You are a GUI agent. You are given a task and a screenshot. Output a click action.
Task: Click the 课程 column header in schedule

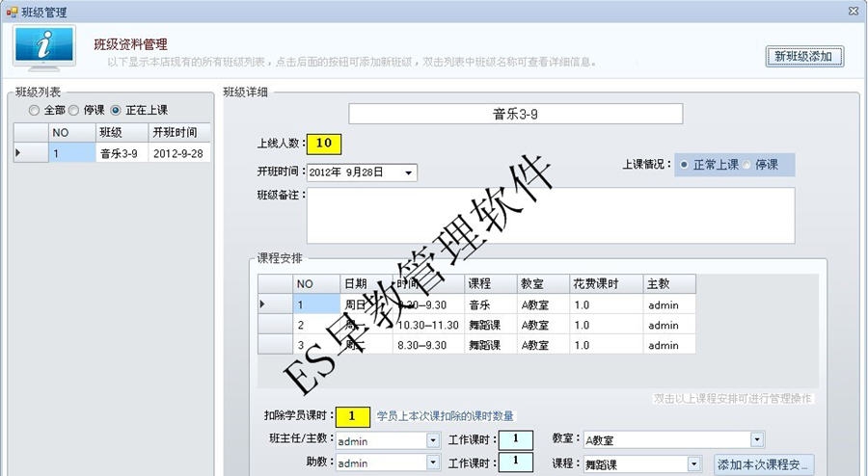[491, 283]
